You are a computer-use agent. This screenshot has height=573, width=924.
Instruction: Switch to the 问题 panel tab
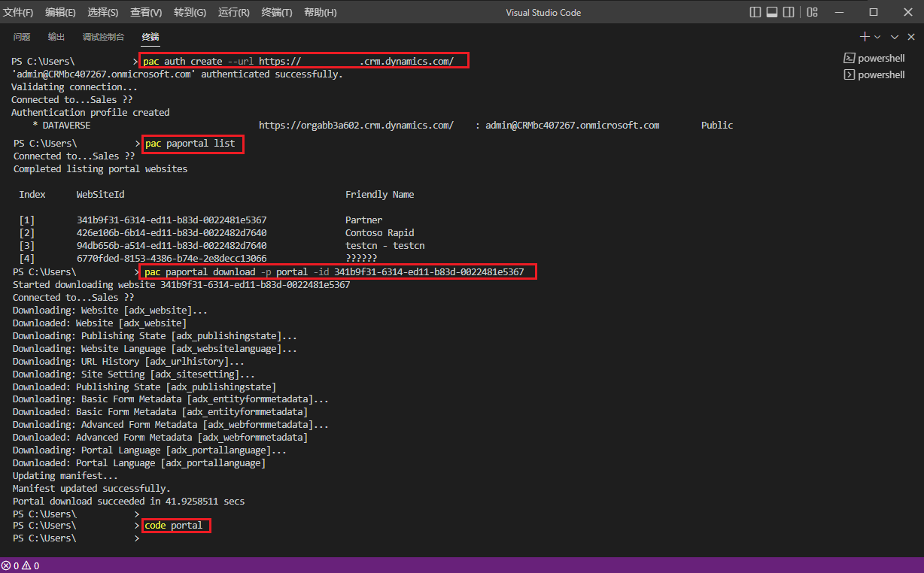point(22,37)
